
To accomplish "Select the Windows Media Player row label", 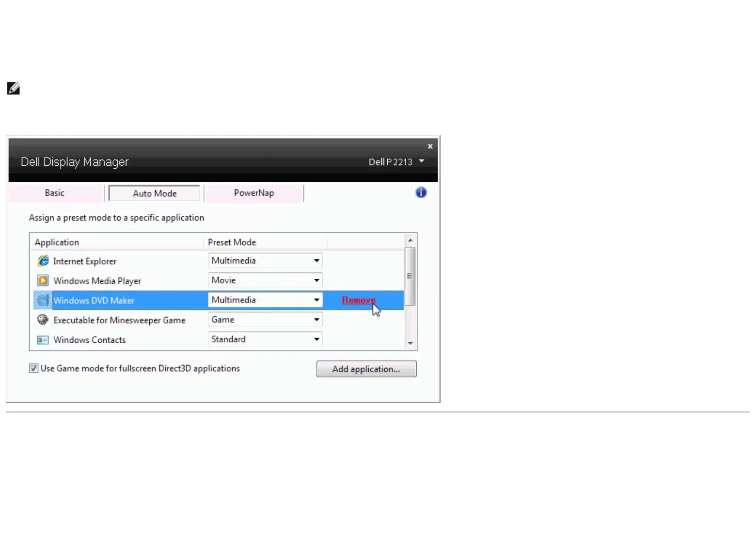I will click(x=97, y=281).
